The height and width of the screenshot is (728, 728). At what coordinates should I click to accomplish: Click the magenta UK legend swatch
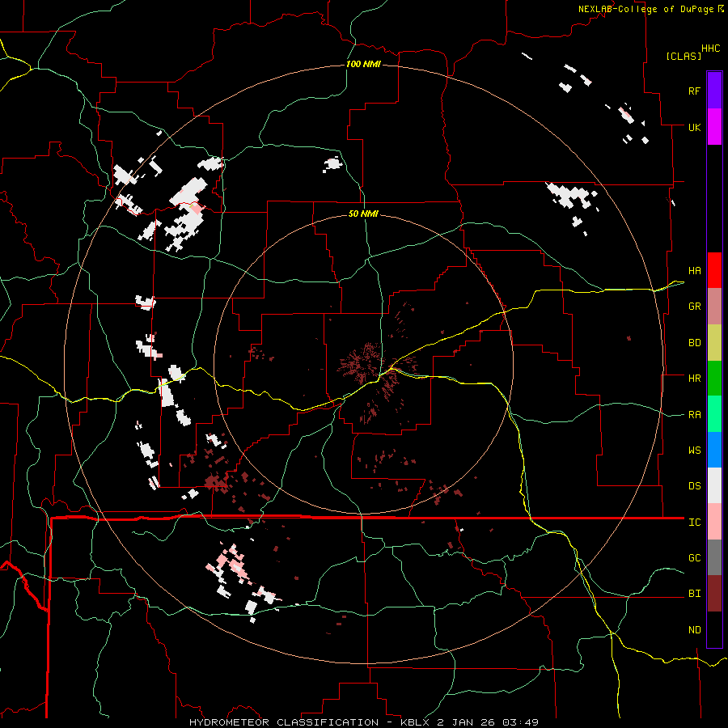(x=714, y=126)
